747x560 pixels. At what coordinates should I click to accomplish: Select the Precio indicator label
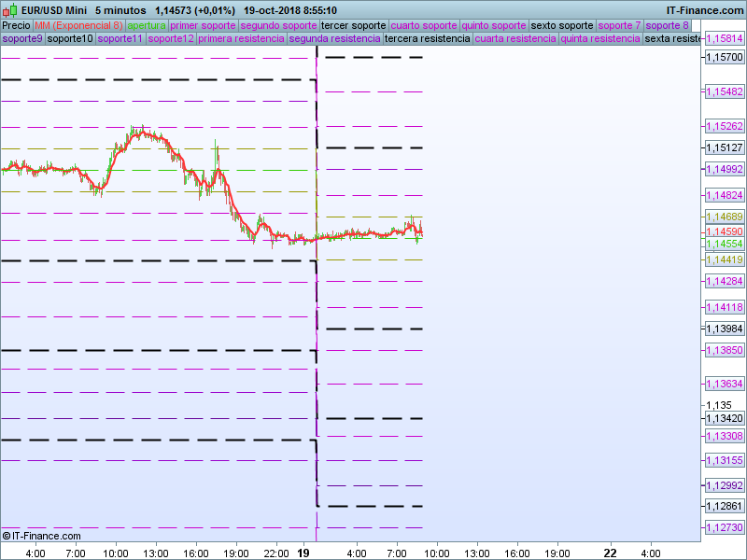16,25
